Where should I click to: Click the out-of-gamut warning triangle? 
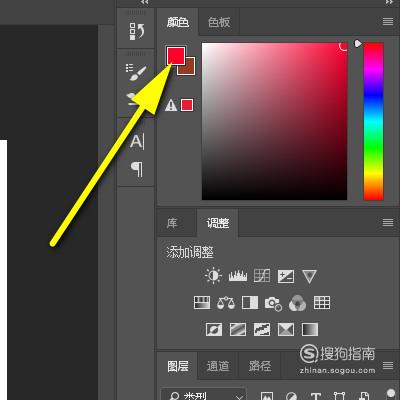point(171,105)
